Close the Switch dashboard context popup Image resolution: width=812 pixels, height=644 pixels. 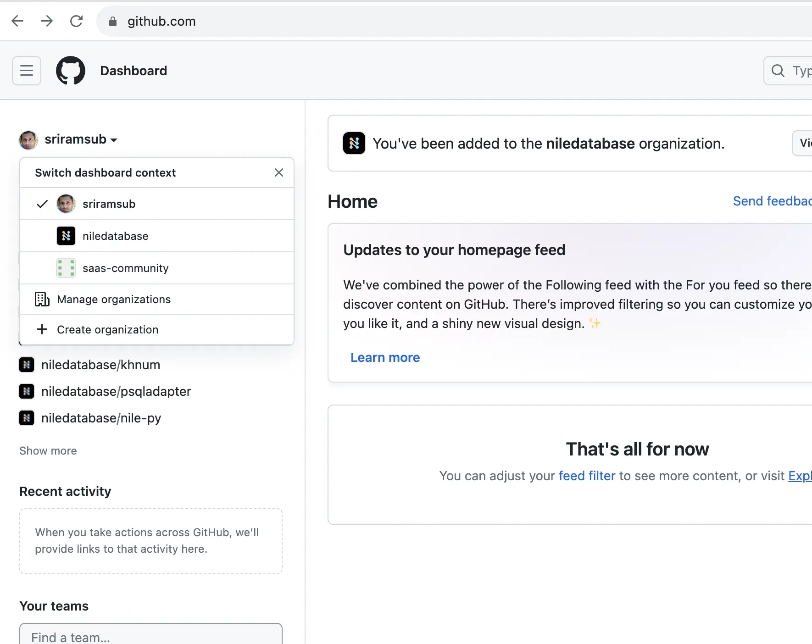pos(278,172)
